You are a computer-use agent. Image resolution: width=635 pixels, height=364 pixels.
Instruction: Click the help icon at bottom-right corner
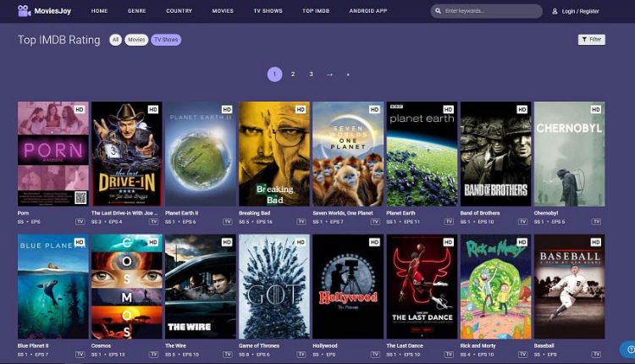628,349
